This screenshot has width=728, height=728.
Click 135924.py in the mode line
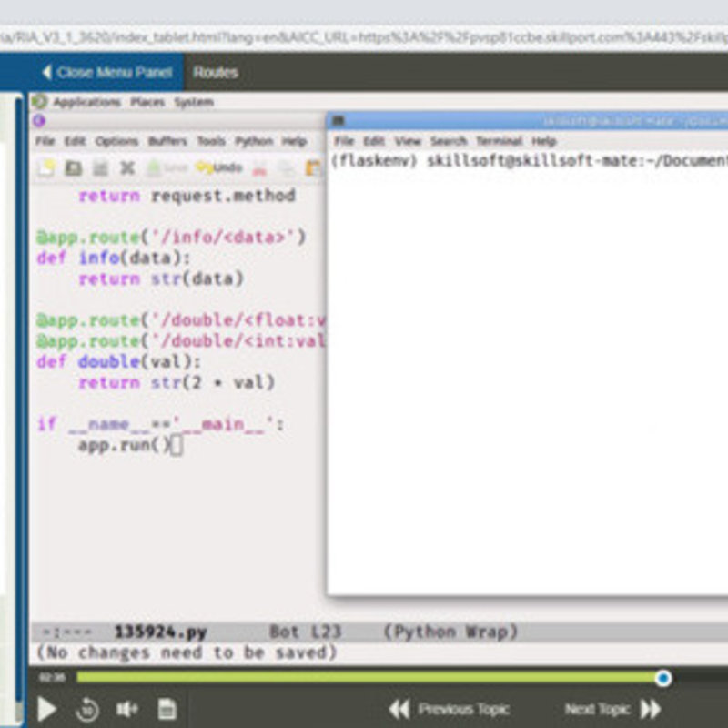(x=161, y=632)
